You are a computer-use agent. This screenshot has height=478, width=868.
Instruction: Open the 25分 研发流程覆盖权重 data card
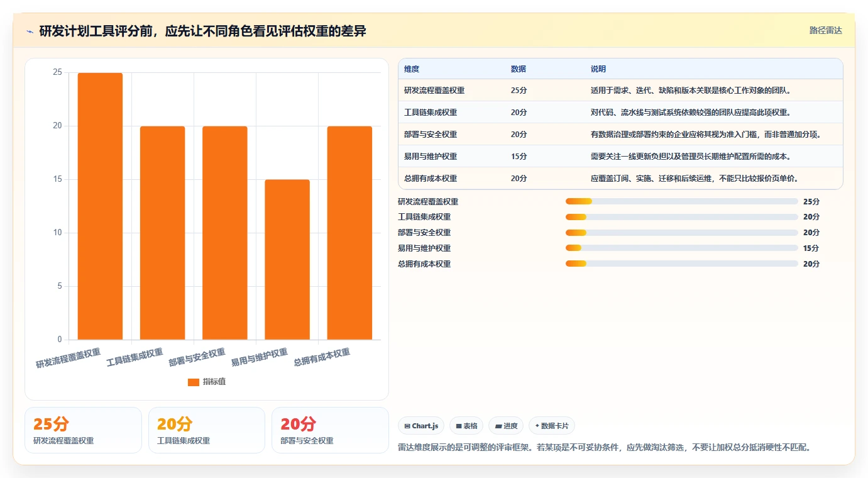[83, 430]
